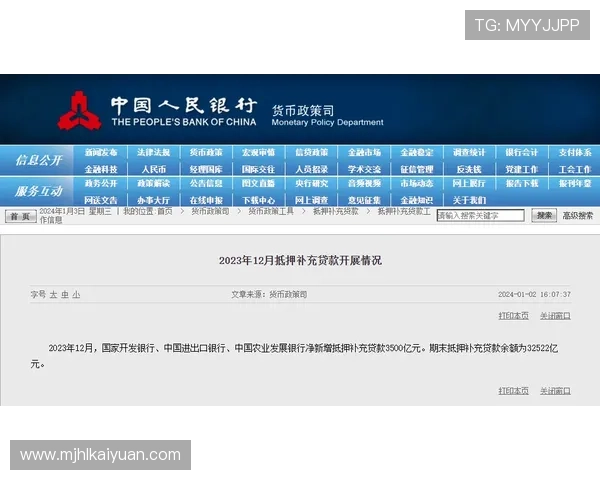The width and height of the screenshot is (600, 480).
Task: Open the 公告信息 section
Action: tap(206, 183)
